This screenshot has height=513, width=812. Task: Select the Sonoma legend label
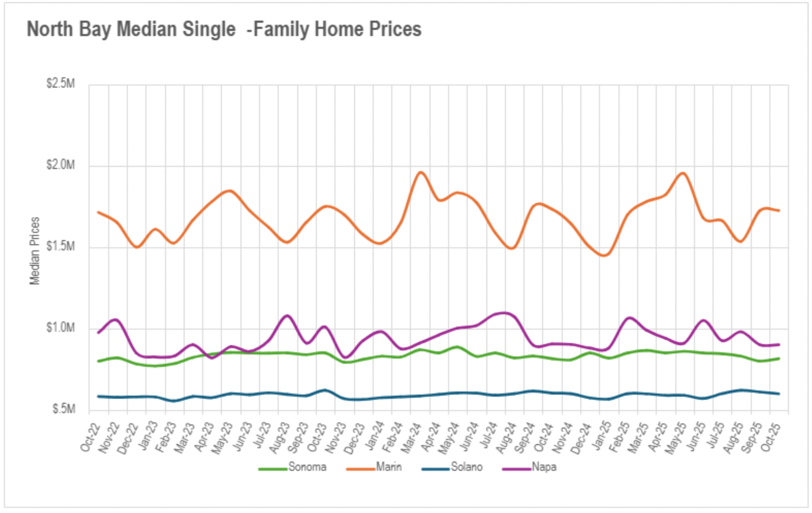(307, 467)
